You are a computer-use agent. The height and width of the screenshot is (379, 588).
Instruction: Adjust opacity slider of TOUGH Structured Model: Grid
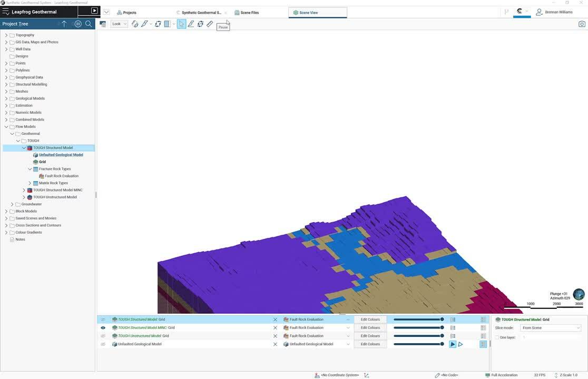click(x=418, y=320)
